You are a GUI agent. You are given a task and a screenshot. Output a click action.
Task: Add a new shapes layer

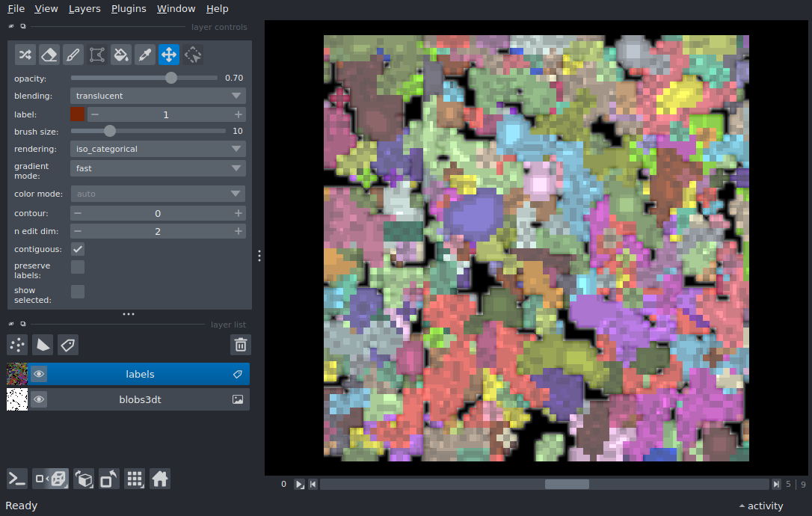tap(43, 345)
